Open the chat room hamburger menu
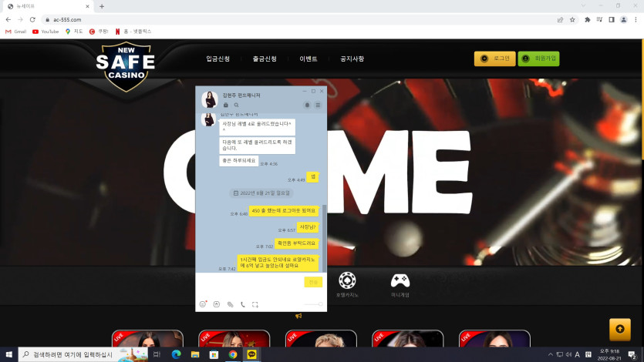Screen dimensions: 644x362 [318, 105]
